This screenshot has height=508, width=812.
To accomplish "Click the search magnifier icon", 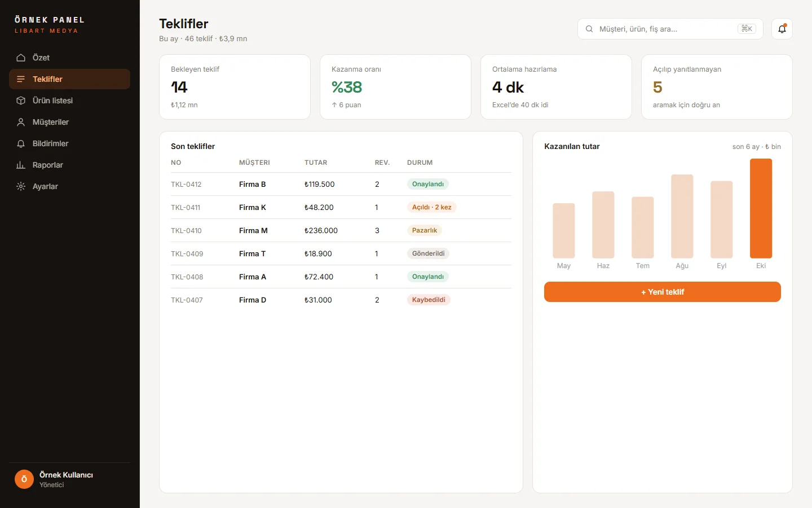I will coord(589,29).
